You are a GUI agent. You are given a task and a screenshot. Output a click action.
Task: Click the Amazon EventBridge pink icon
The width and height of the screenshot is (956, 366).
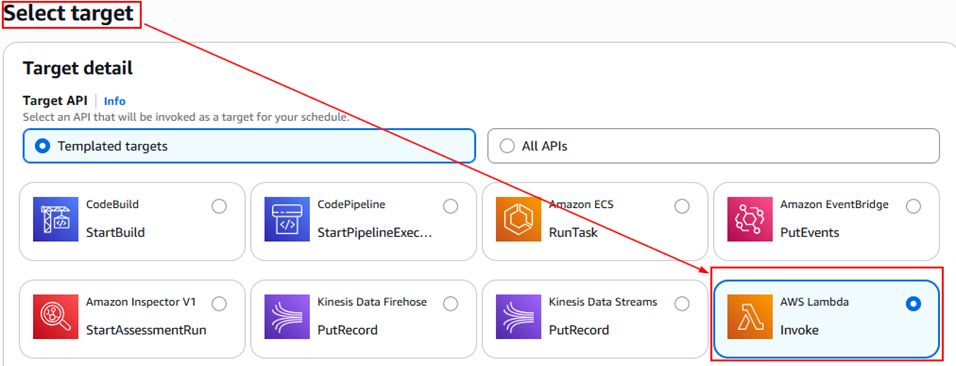point(750,219)
